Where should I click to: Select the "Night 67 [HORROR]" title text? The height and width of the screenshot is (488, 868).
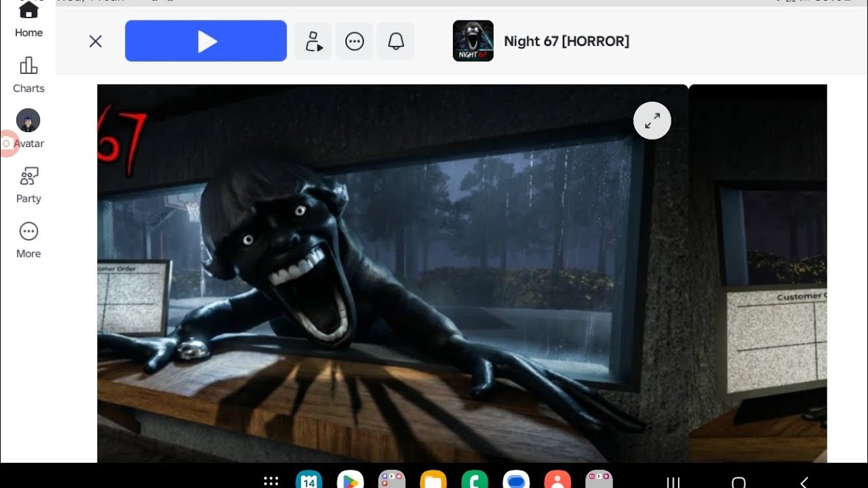click(567, 41)
